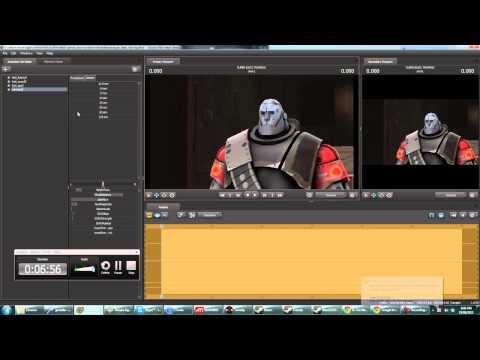This screenshot has width=480, height=360.
Task: Switch to the second tab beside Animation Set Editor
Action: coord(53,62)
